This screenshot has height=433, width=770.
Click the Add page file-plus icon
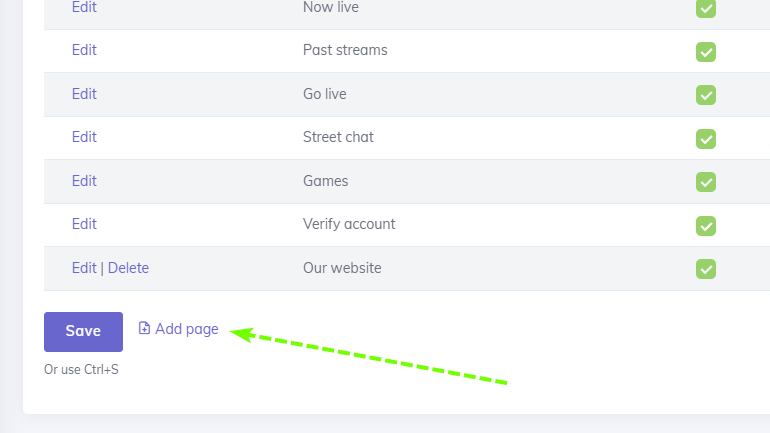[144, 328]
